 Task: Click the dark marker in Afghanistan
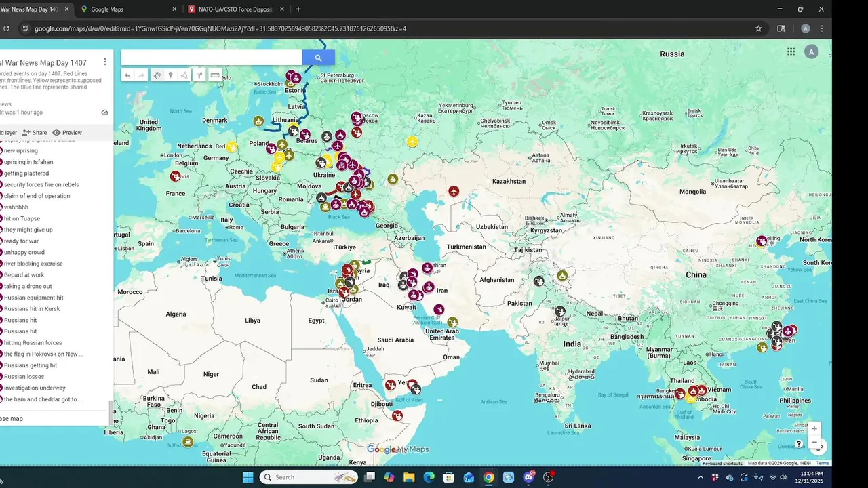[x=538, y=281]
